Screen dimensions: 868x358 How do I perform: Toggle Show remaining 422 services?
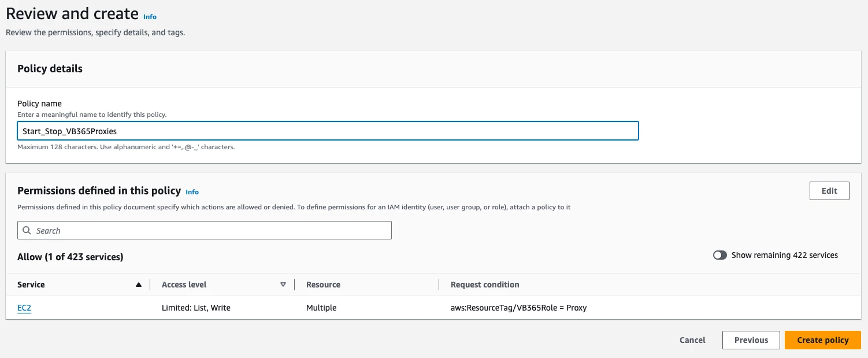tap(720, 255)
